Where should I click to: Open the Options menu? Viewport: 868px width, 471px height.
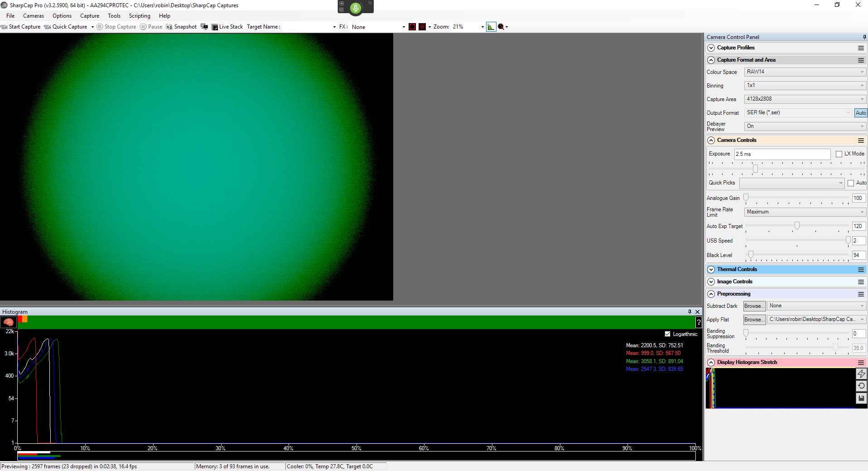pyautogui.click(x=62, y=16)
